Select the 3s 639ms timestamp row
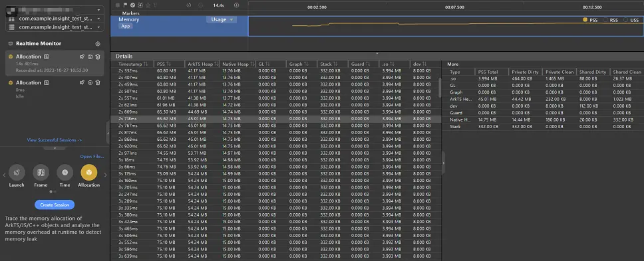Screen dimensions: 644x261 pos(275,256)
